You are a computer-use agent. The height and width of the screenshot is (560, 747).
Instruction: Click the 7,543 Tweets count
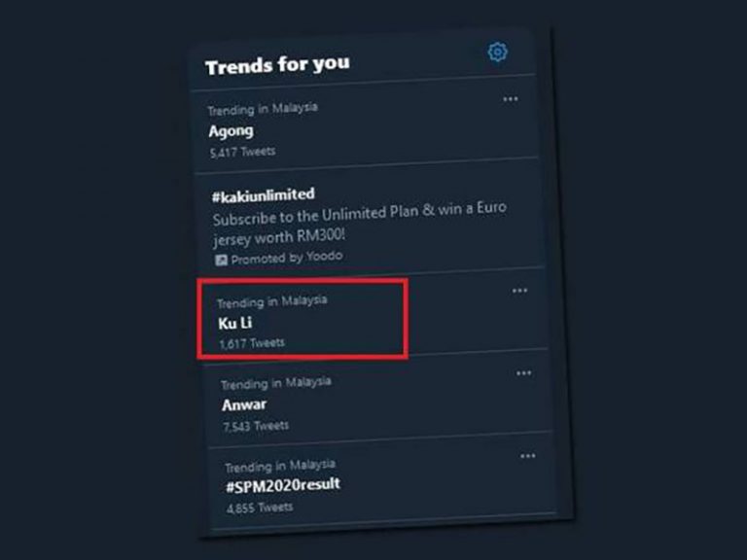257,425
